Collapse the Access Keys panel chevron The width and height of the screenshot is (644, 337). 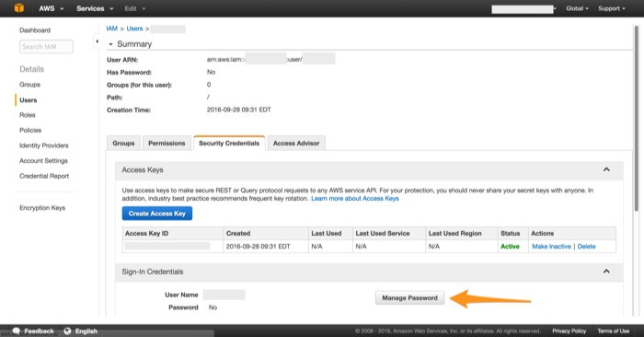(606, 169)
